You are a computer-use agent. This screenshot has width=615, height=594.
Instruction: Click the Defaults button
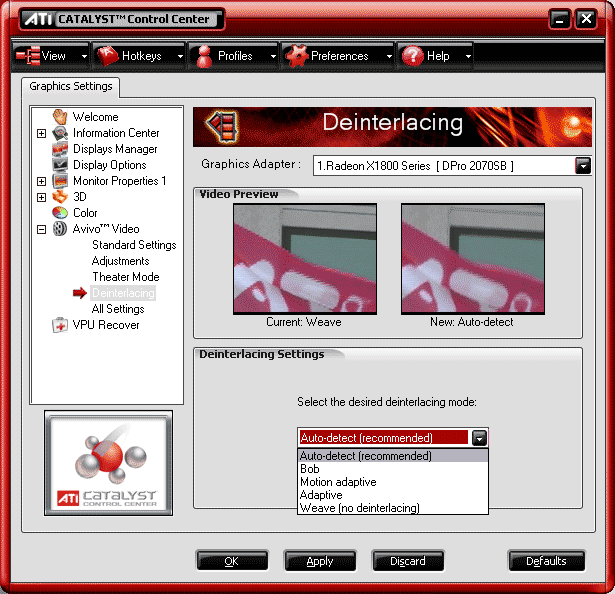pos(546,561)
